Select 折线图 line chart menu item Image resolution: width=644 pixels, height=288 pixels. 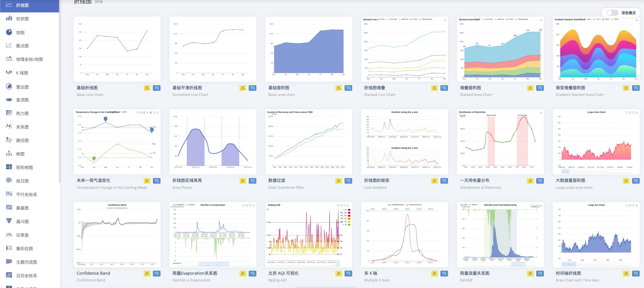click(22, 5)
